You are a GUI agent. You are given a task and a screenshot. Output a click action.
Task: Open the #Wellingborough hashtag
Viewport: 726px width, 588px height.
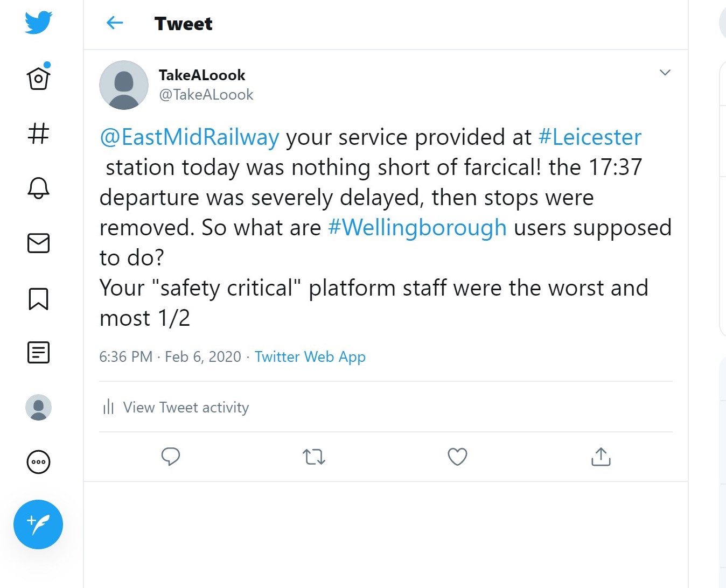point(417,227)
